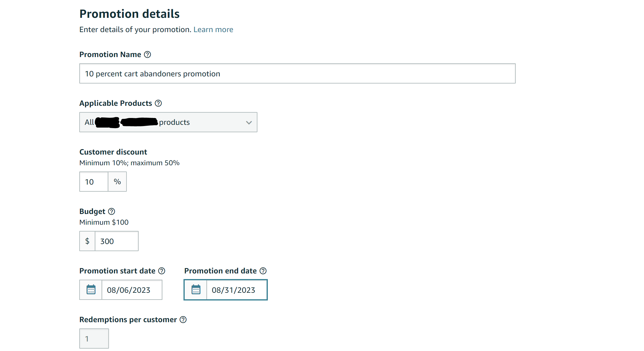Select the customer discount percentage field
The height and width of the screenshot is (351, 644).
click(x=94, y=182)
